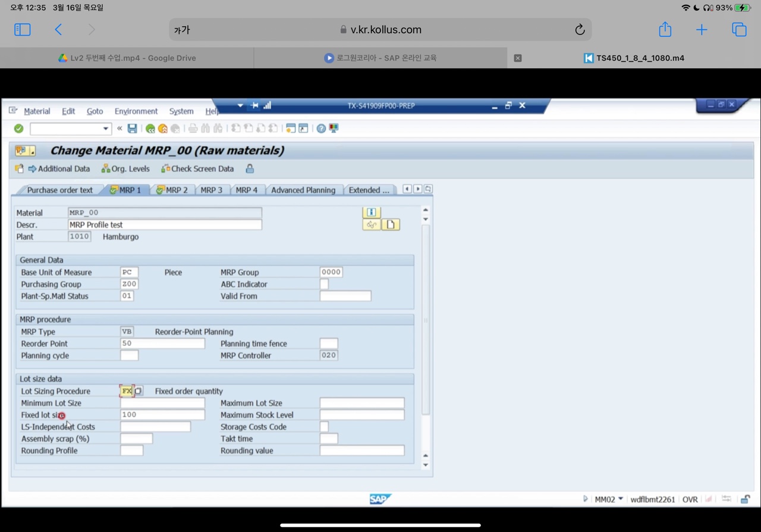This screenshot has height=532, width=761.
Task: Click the pin icon in the connection bar
Action: 254,105
